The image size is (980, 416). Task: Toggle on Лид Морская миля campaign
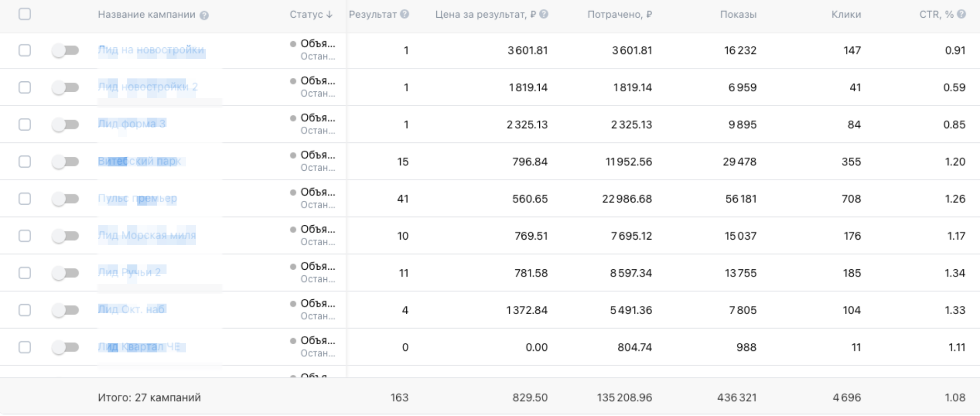(x=66, y=236)
